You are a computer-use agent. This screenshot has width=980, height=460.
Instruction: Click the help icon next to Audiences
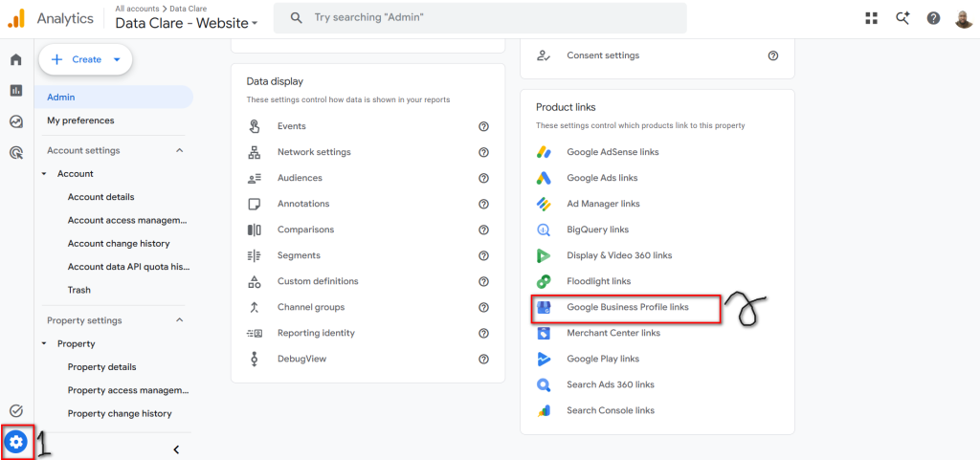point(483,178)
